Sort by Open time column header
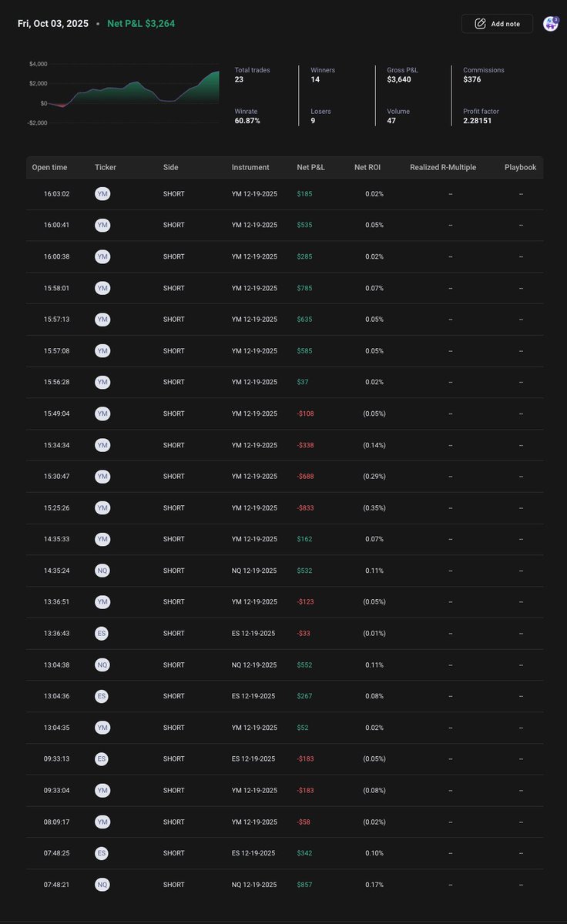Screen dimensions: 567x924 [49, 167]
